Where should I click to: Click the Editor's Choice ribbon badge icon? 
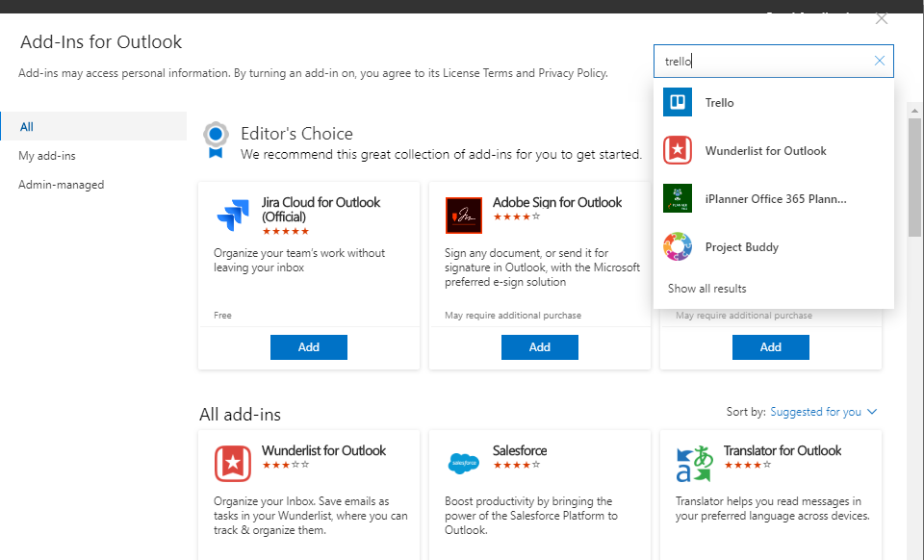click(x=216, y=140)
